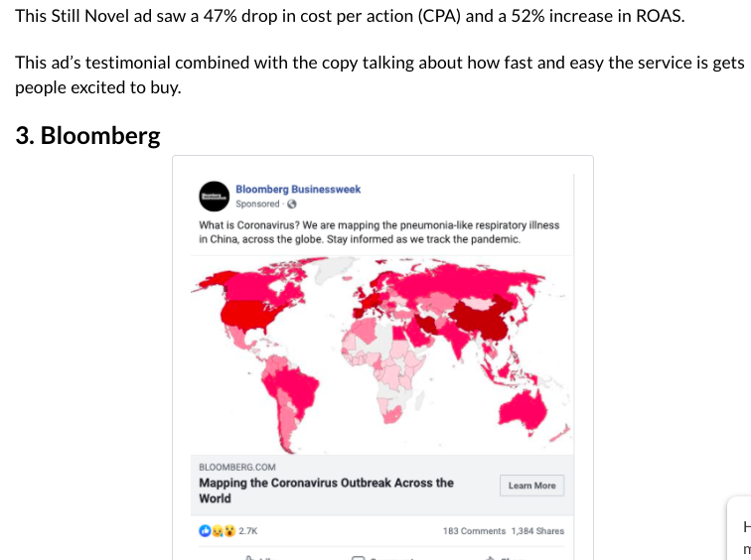Click the BLOOMBERG.COM domain text

[237, 467]
